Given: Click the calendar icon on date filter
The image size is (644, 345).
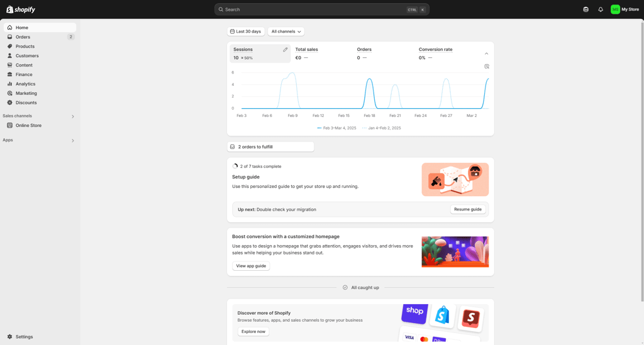Looking at the screenshot, I should 232,31.
